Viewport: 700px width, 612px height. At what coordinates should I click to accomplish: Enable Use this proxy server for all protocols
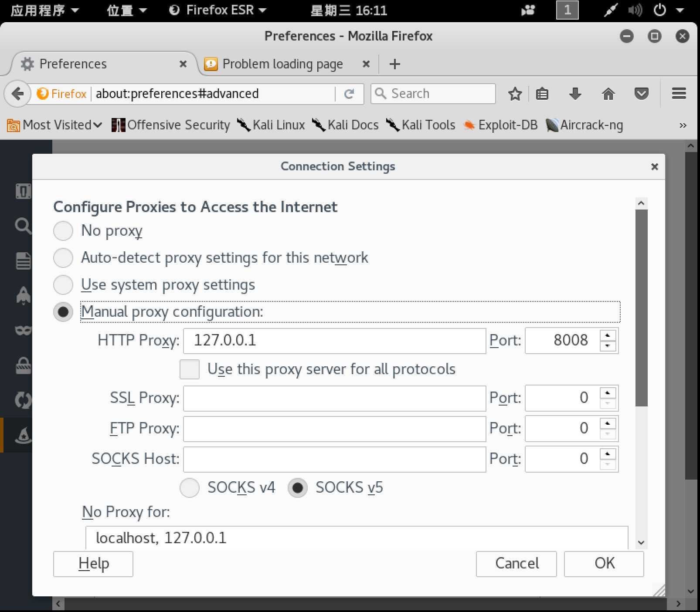[x=190, y=369]
